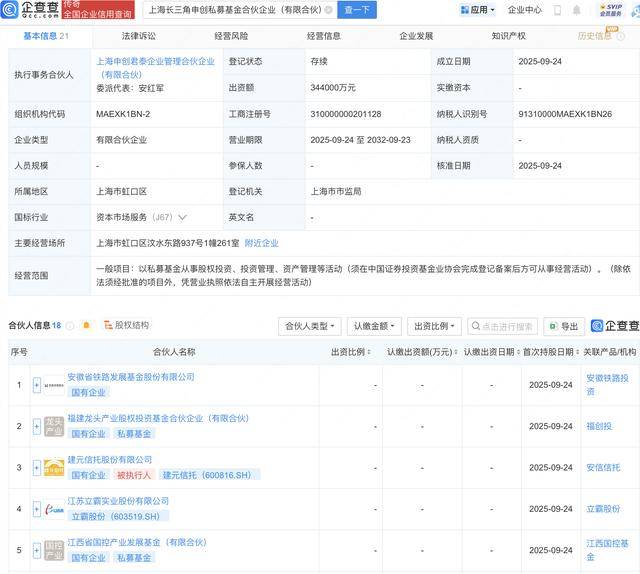The width and height of the screenshot is (640, 574).
Task: Open related product 安徽铁路投资 link
Action: [x=607, y=385]
